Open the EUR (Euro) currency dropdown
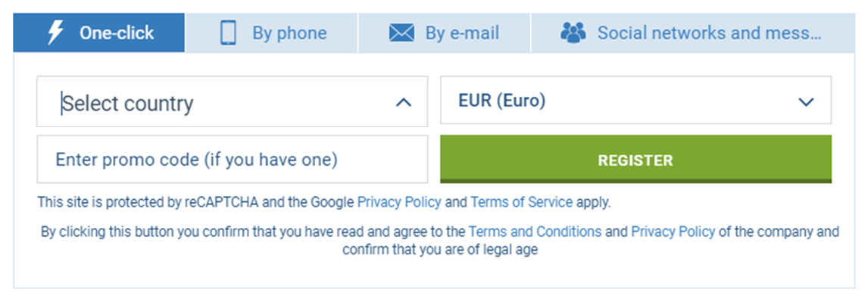The image size is (868, 299). [635, 100]
